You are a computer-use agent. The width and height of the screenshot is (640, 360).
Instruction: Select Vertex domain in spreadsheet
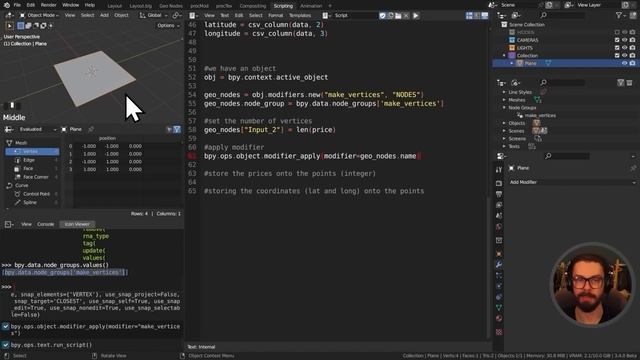click(x=32, y=151)
